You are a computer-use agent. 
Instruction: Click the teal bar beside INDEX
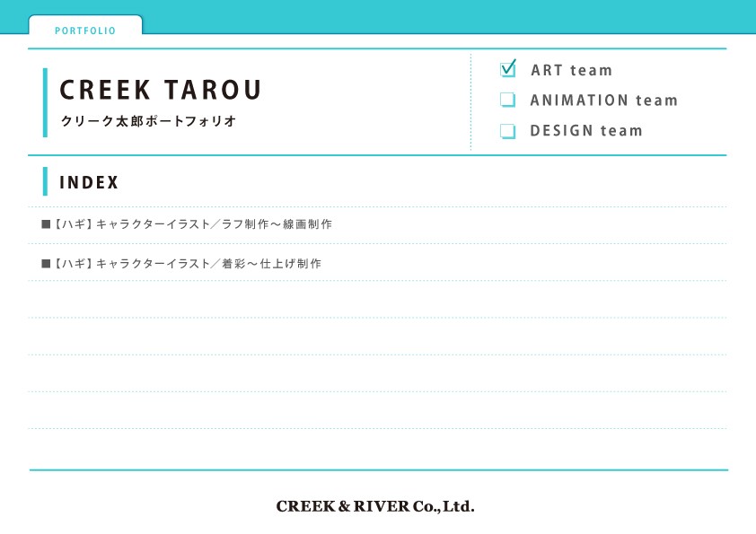point(45,181)
